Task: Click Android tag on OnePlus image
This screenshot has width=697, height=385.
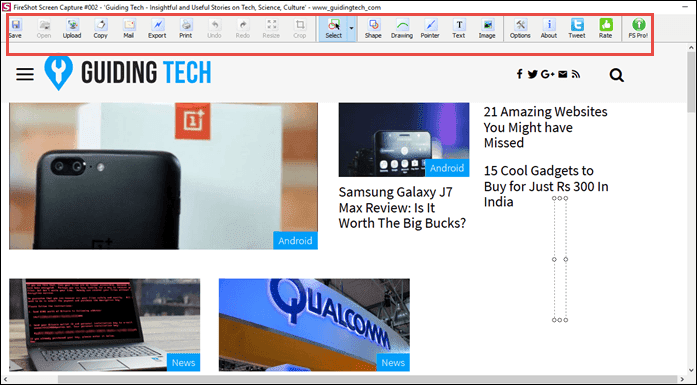Action: click(295, 241)
